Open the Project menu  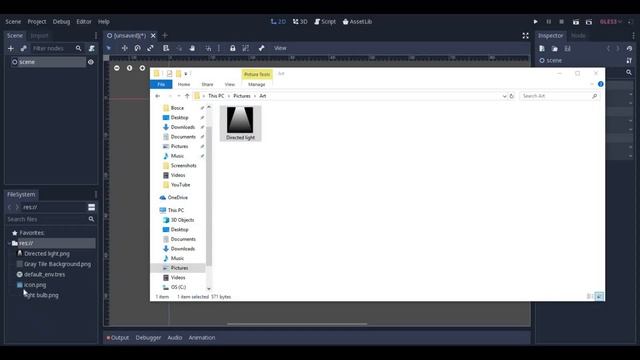37,22
